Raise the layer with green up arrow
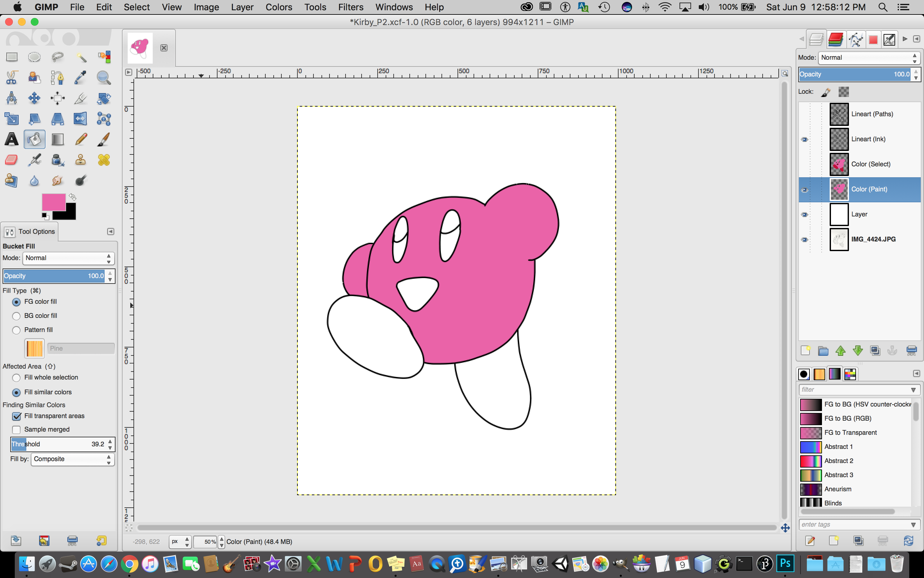Image resolution: width=924 pixels, height=578 pixels. point(840,351)
